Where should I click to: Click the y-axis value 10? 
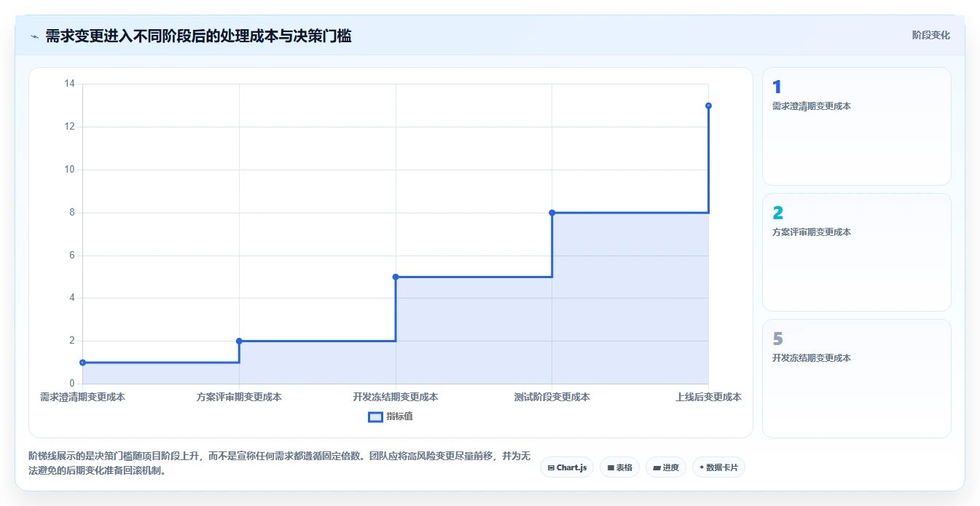coord(70,170)
